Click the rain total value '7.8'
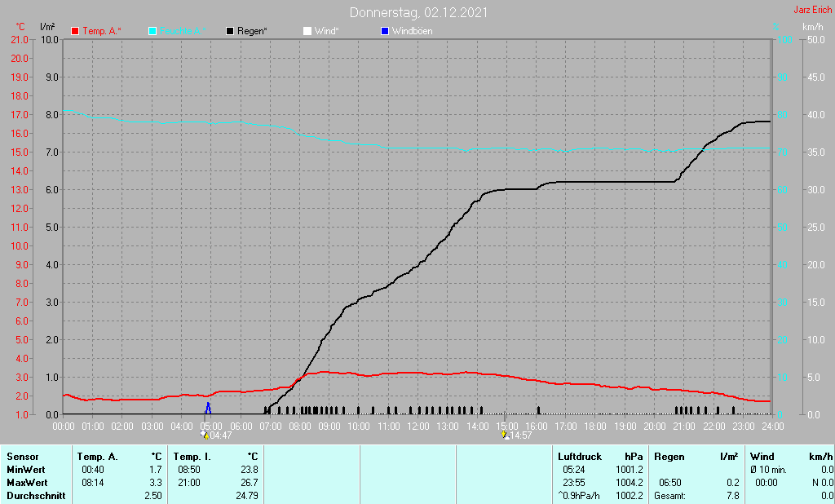The image size is (835, 504). tap(733, 496)
